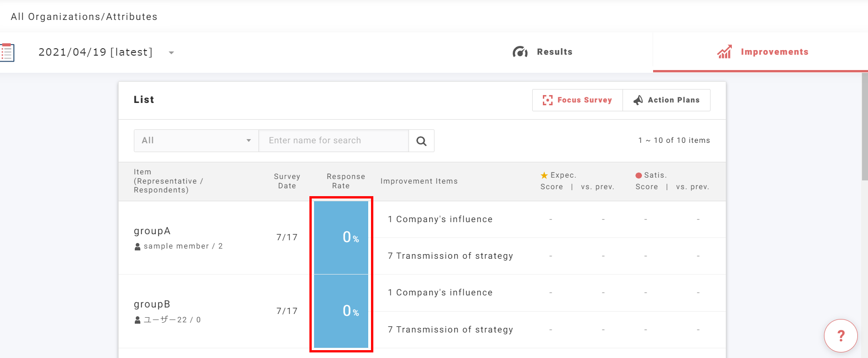Open Action Plans button label

pos(673,100)
